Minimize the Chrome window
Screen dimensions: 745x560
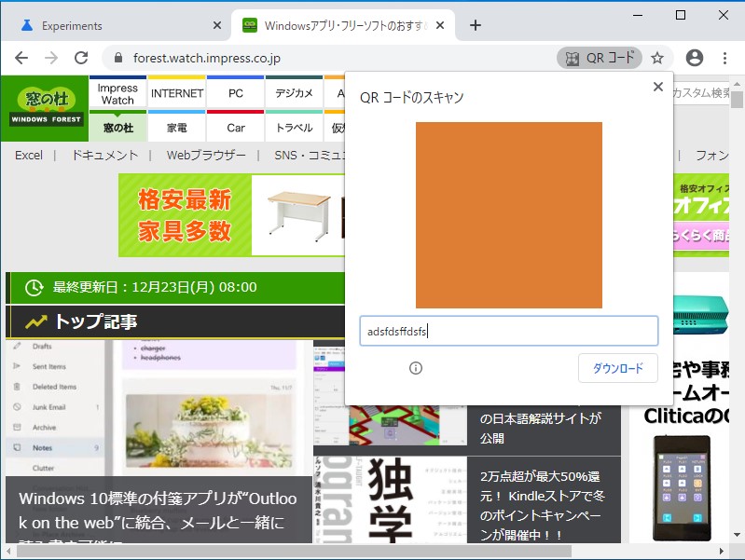pyautogui.click(x=638, y=15)
